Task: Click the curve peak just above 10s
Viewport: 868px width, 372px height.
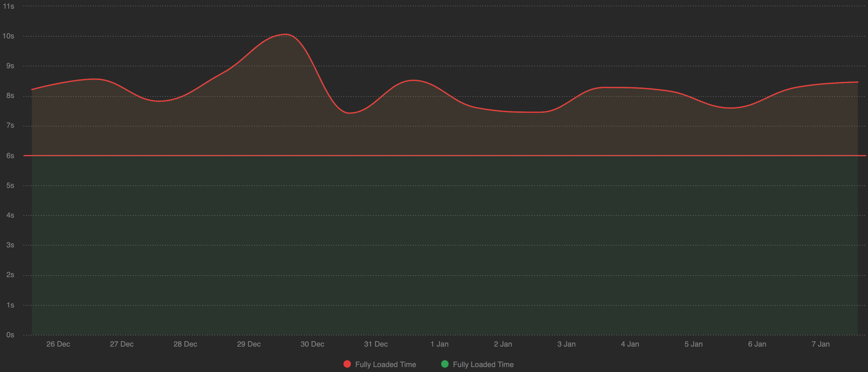Action: point(286,34)
